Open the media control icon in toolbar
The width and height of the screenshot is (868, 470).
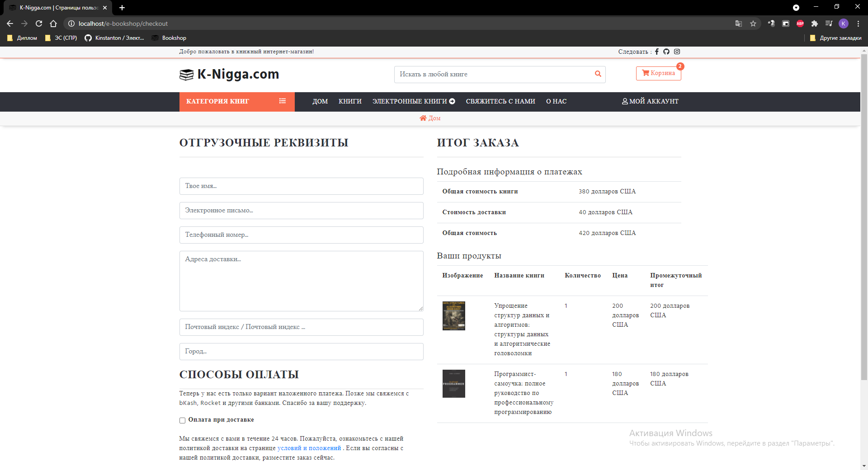coord(829,23)
